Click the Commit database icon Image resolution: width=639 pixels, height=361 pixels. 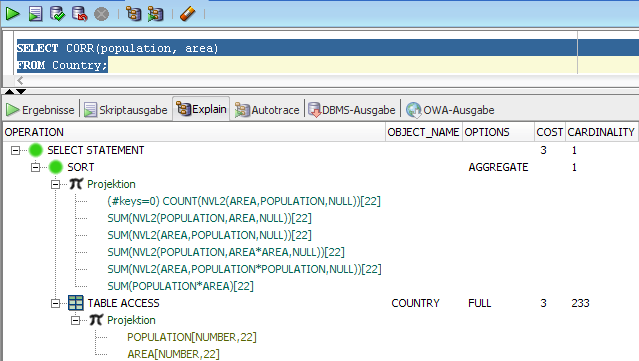click(57, 14)
